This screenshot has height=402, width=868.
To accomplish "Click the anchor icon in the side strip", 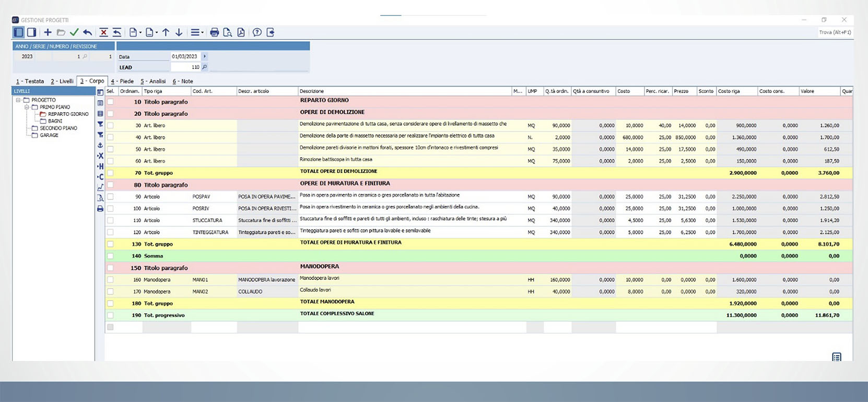I will tap(100, 145).
